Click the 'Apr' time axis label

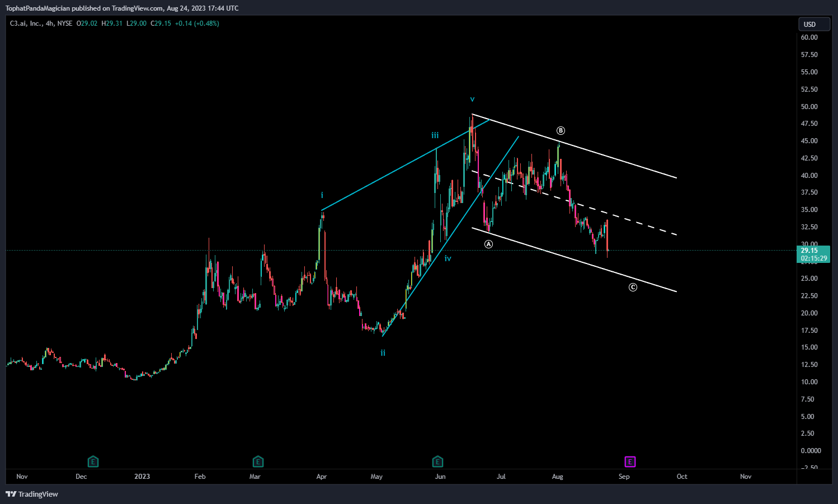[x=321, y=477]
